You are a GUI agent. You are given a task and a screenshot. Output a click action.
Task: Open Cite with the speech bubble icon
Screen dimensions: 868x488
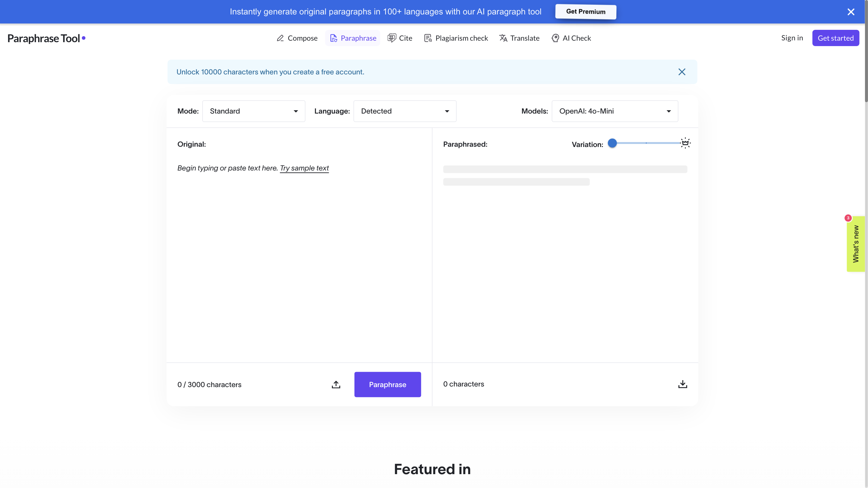pos(392,38)
